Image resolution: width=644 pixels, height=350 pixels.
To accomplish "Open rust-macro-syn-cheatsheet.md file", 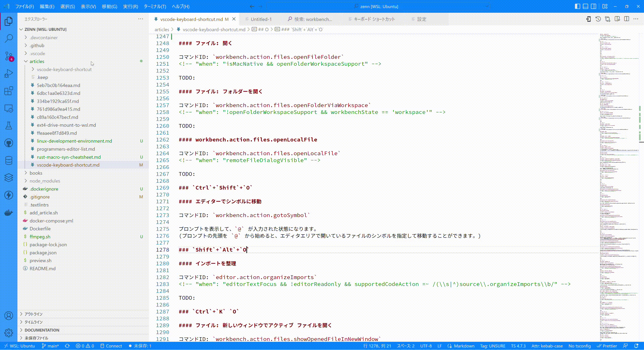I will pos(69,157).
